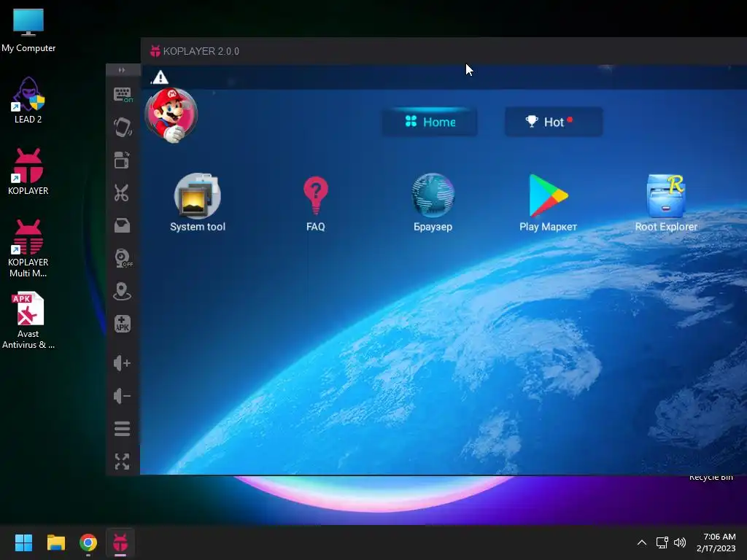Image resolution: width=747 pixels, height=560 pixels.
Task: Click the warning triangle notification icon
Action: (x=160, y=77)
